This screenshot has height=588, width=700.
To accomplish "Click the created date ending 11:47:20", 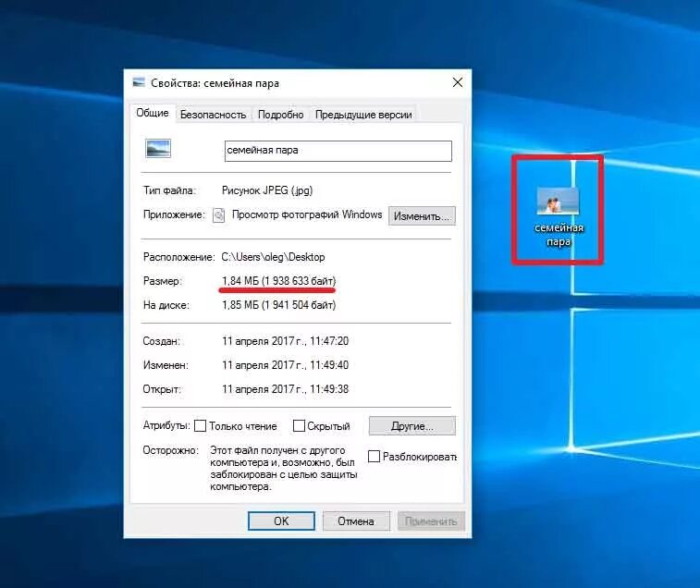I will (285, 341).
